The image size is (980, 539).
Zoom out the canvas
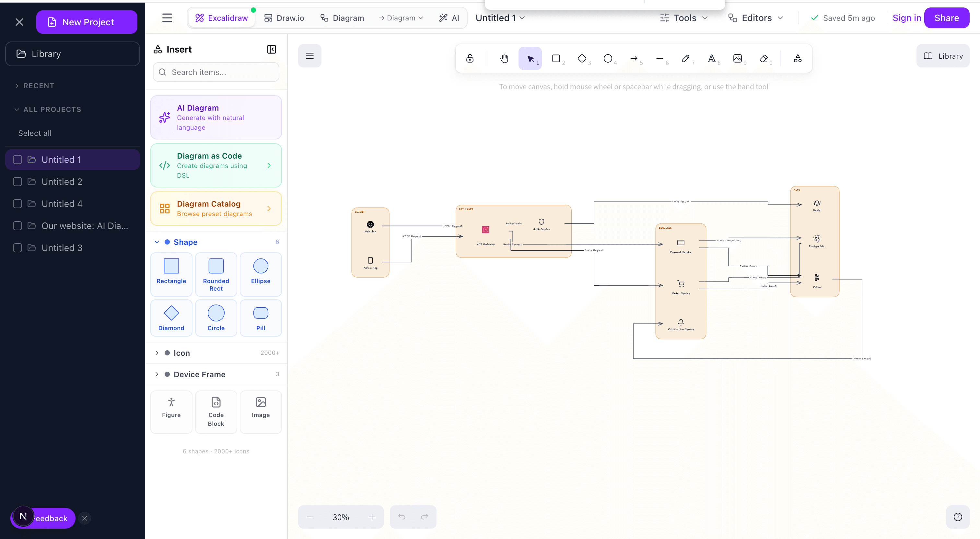[x=310, y=517]
